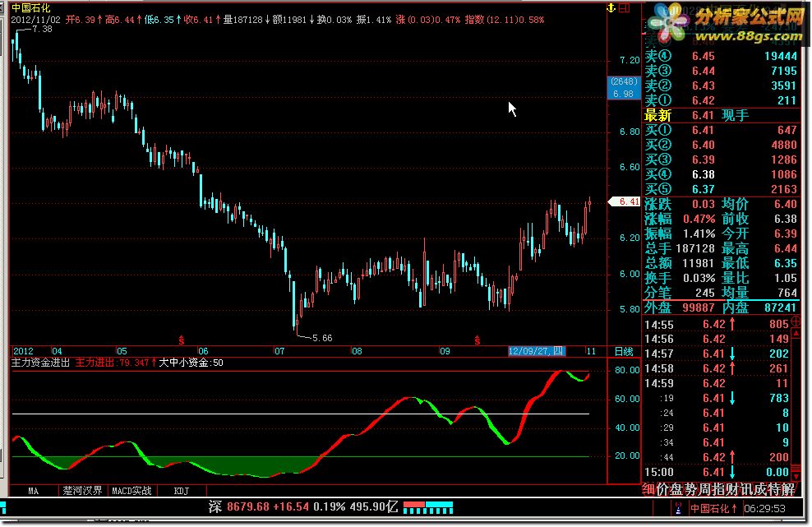The width and height of the screenshot is (812, 527).
Task: Open the 解 tab in the bottom strip
Action: [788, 489]
